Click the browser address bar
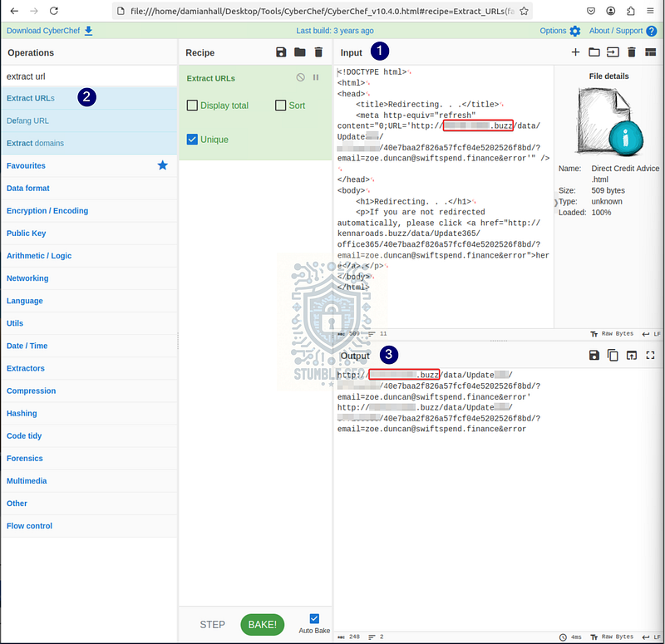The height and width of the screenshot is (644, 665). 323,11
